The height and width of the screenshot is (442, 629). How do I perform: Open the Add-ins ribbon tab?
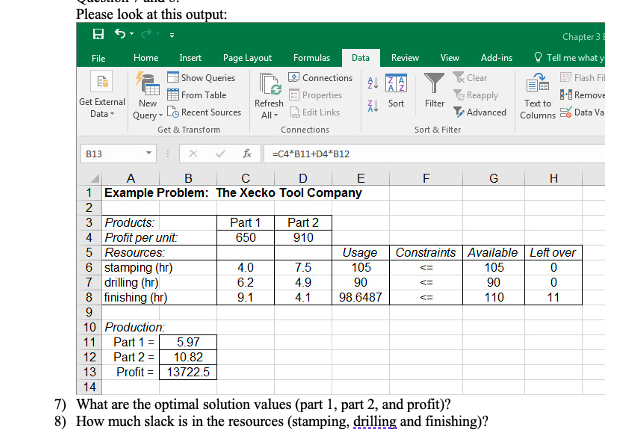point(496,58)
